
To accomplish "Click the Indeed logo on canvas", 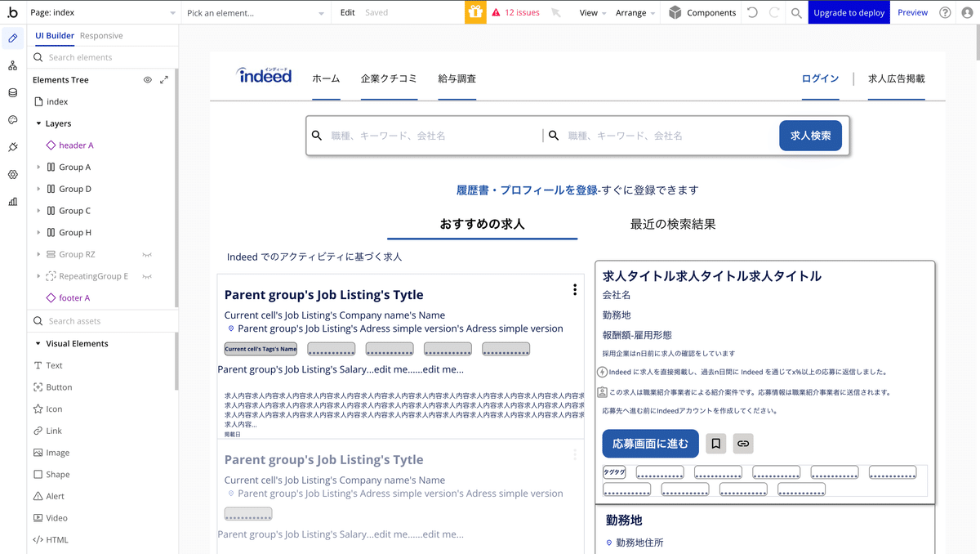I will [265, 75].
